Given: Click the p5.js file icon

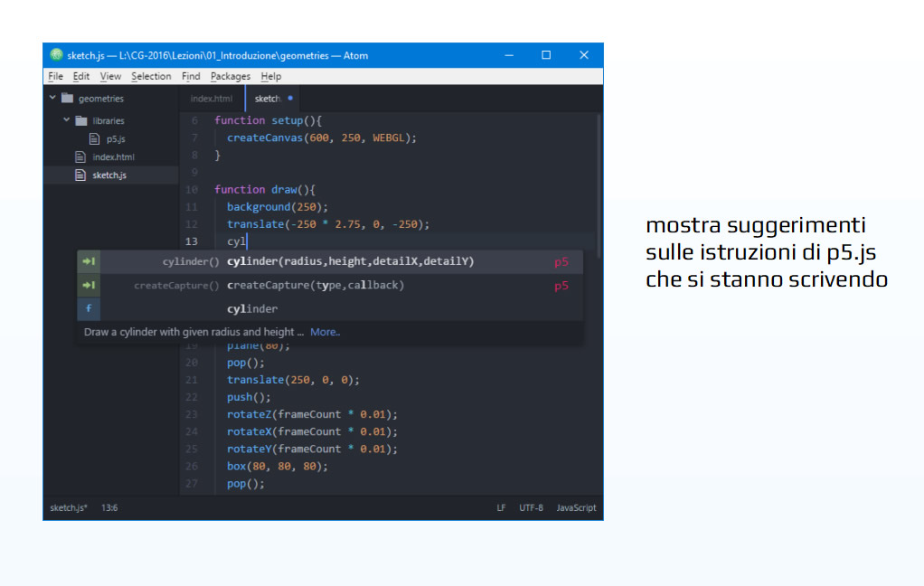Looking at the screenshot, I should [94, 138].
